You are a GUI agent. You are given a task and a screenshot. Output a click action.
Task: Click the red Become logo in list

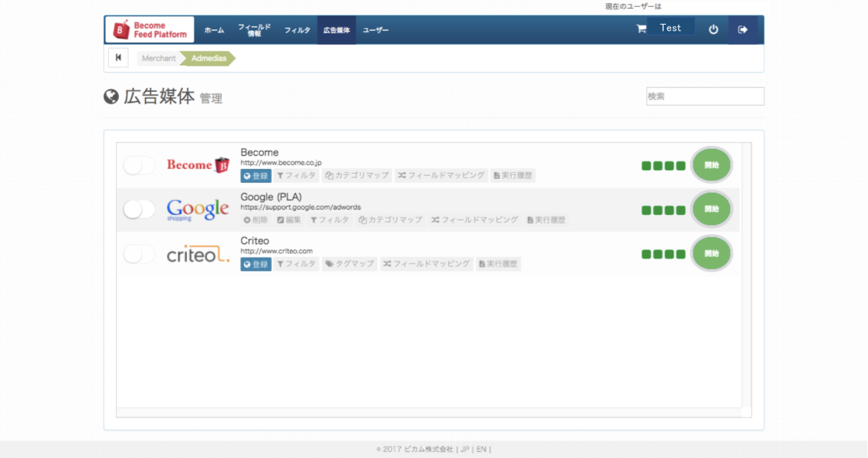click(197, 165)
